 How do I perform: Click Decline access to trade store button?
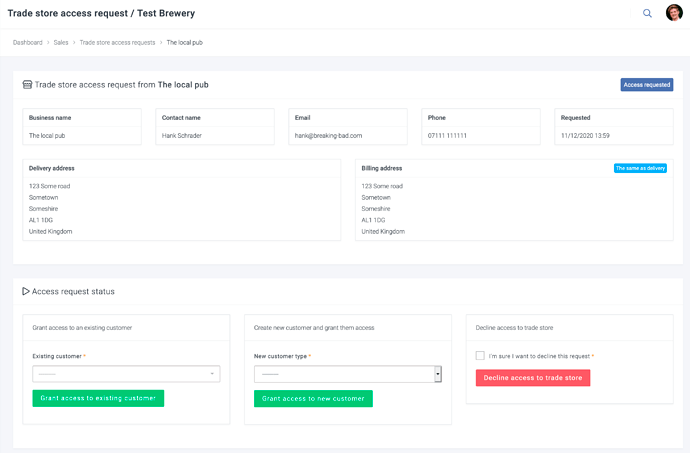533,378
